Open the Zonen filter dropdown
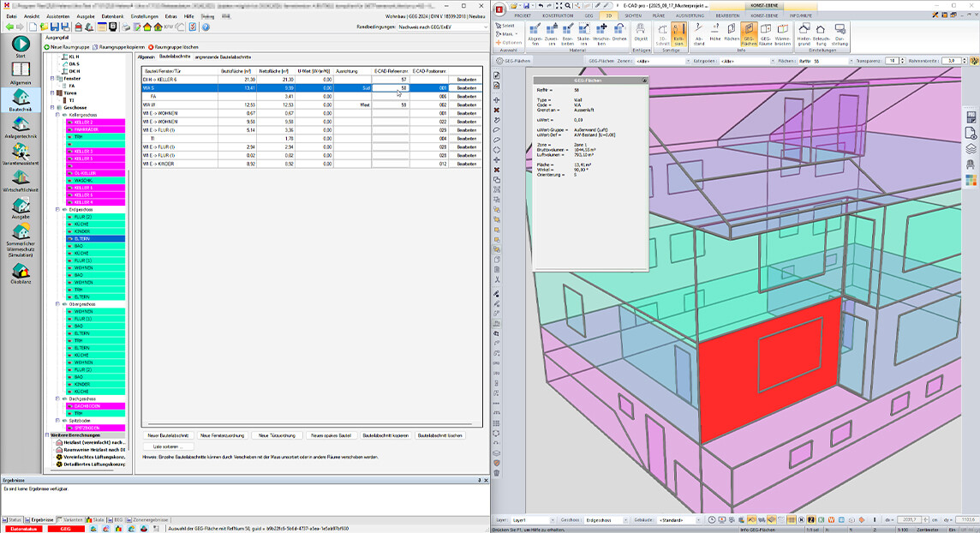 tap(661, 62)
